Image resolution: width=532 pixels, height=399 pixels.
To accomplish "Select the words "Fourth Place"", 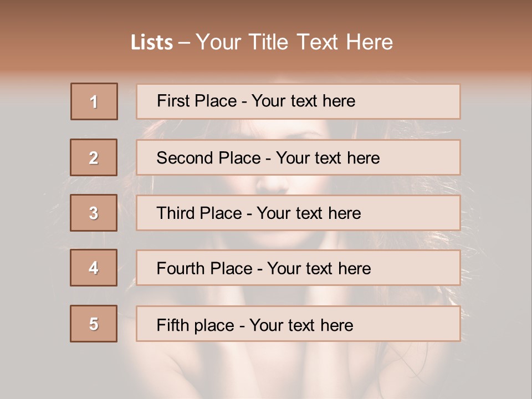I will pyautogui.click(x=204, y=269).
